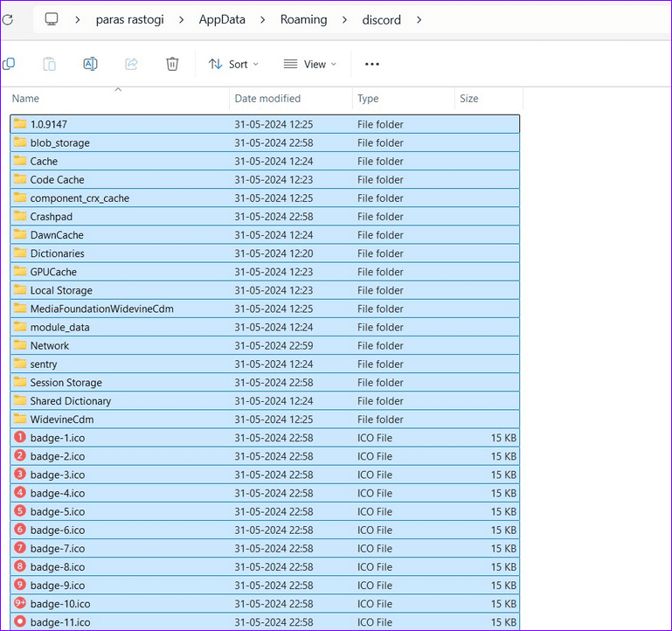Select the Dictionaries folder name
This screenshot has height=631, width=672.
tap(57, 253)
